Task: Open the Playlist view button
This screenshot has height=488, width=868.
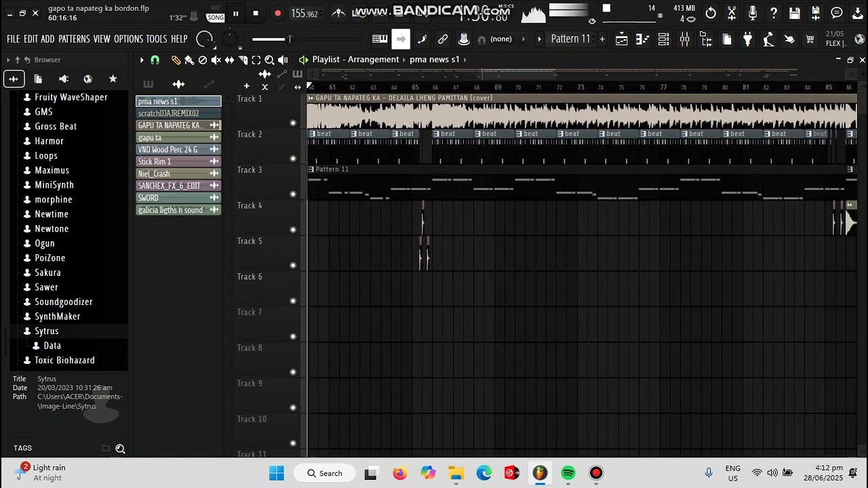Action: tap(622, 39)
